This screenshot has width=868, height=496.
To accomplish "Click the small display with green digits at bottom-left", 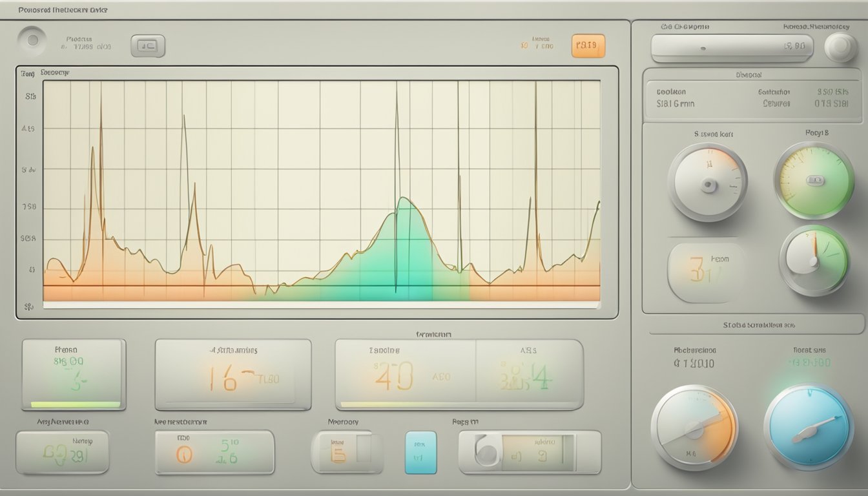I will (x=62, y=452).
